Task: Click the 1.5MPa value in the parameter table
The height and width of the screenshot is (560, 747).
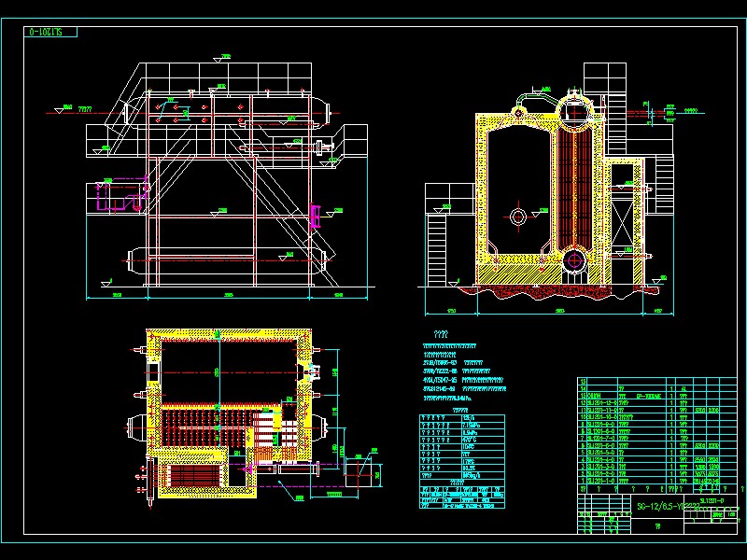Action: (471, 432)
